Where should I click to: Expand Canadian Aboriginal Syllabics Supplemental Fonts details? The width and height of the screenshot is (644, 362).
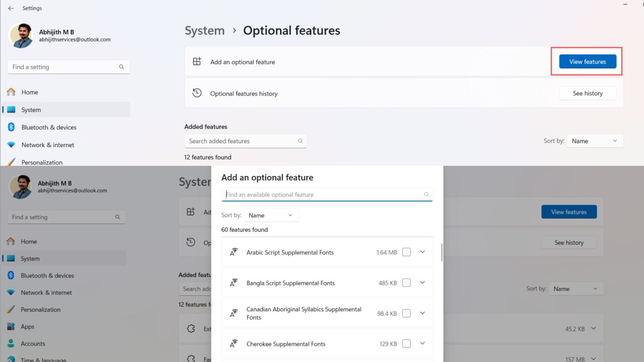tap(422, 313)
